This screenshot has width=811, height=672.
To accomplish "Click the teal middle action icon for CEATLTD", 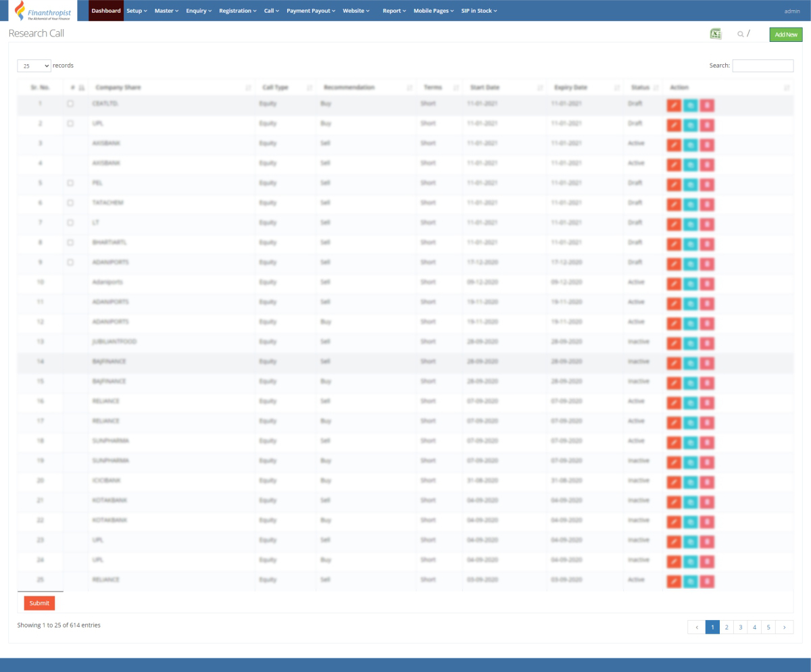I will 690,105.
